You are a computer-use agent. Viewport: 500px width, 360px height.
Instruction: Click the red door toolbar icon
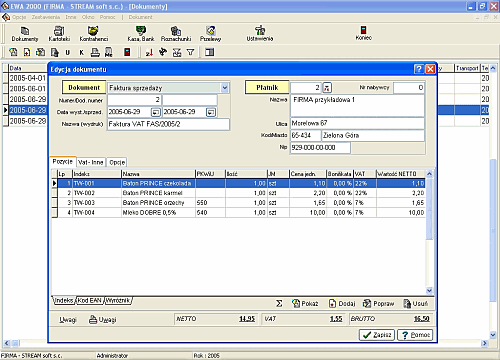(127, 52)
